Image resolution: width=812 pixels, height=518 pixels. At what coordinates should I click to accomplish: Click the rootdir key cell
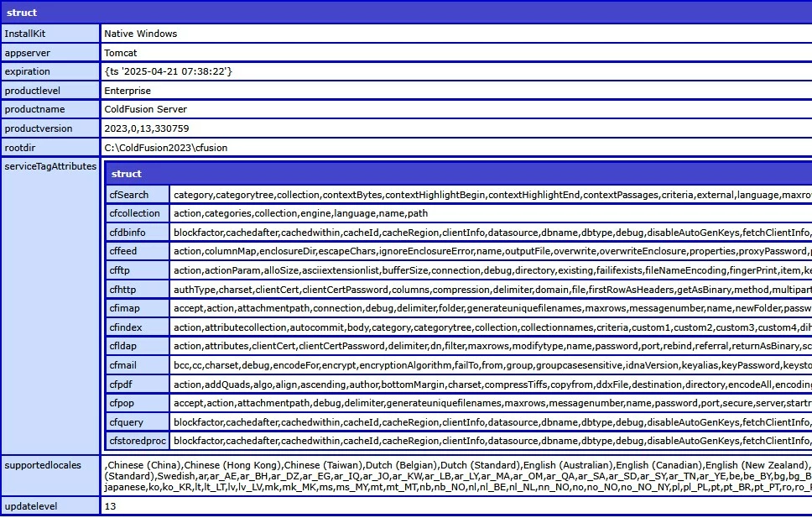tap(50, 148)
